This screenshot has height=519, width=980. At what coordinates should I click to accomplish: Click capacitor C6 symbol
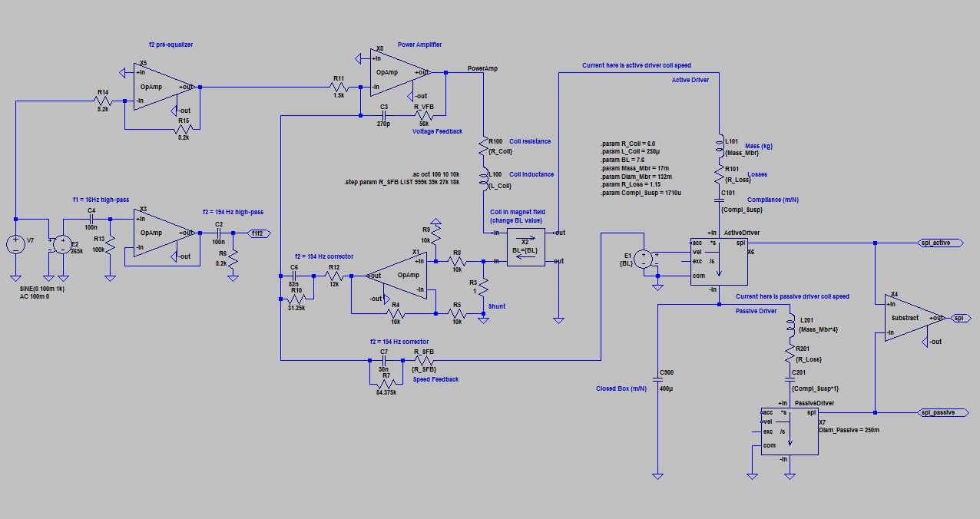pos(294,276)
